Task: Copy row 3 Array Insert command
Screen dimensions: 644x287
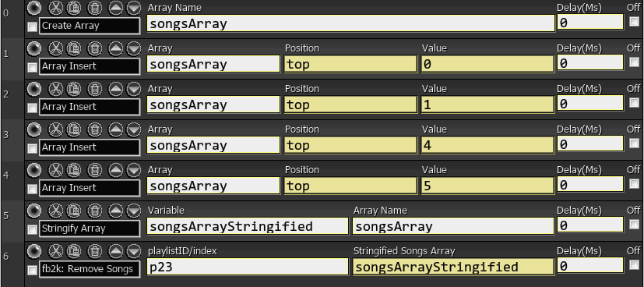Action: point(74,130)
